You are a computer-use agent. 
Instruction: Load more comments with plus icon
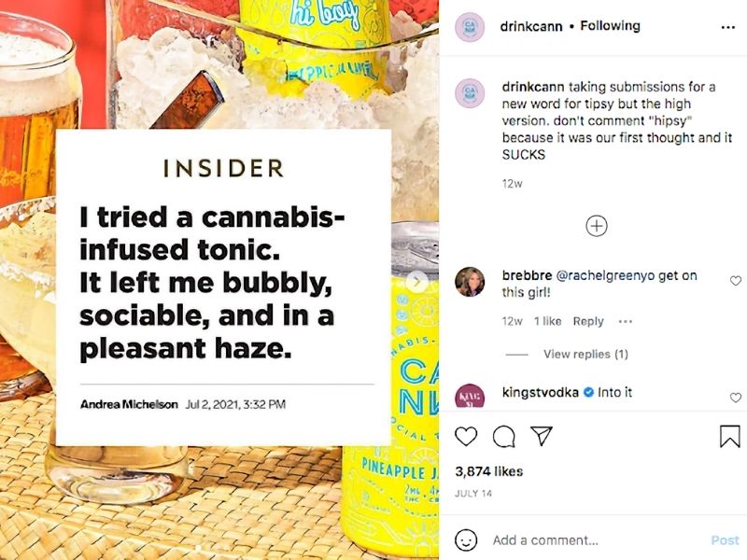tap(597, 226)
